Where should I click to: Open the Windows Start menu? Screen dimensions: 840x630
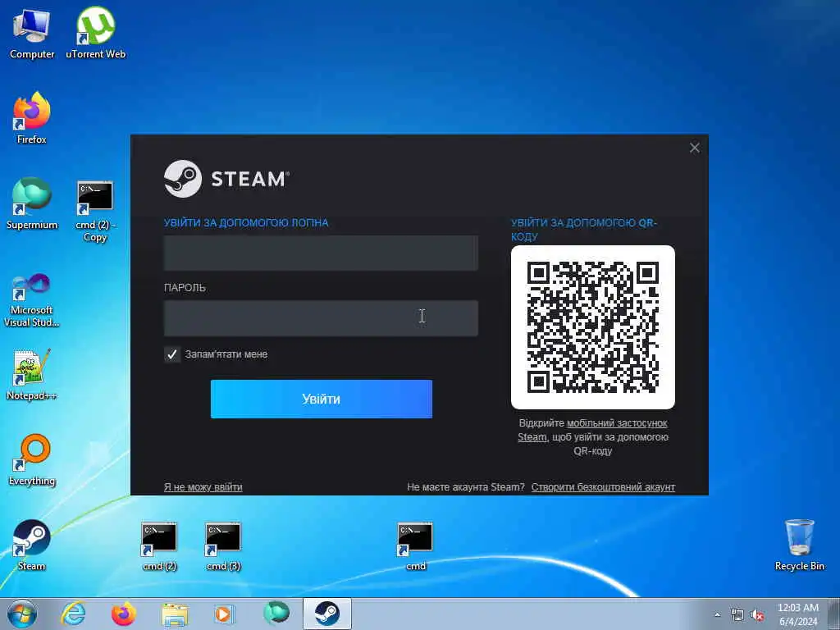pyautogui.click(x=22, y=614)
